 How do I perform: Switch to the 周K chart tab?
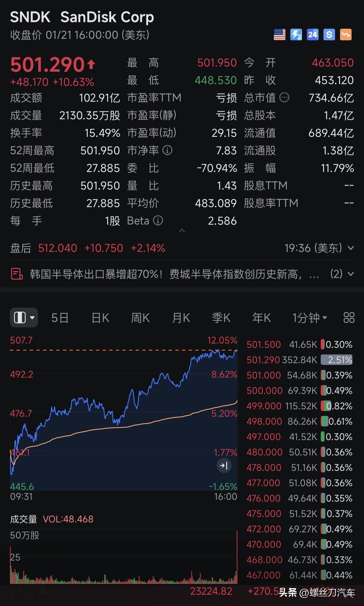click(140, 318)
